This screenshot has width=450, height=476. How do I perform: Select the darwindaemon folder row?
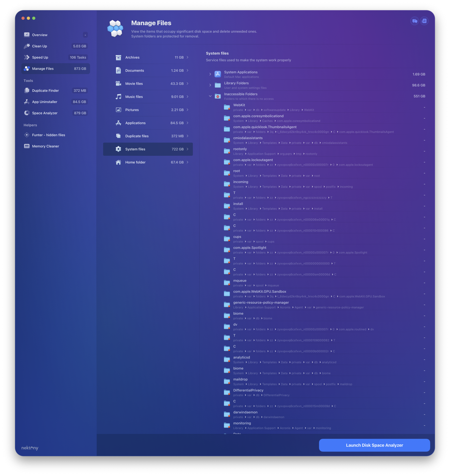point(324,415)
